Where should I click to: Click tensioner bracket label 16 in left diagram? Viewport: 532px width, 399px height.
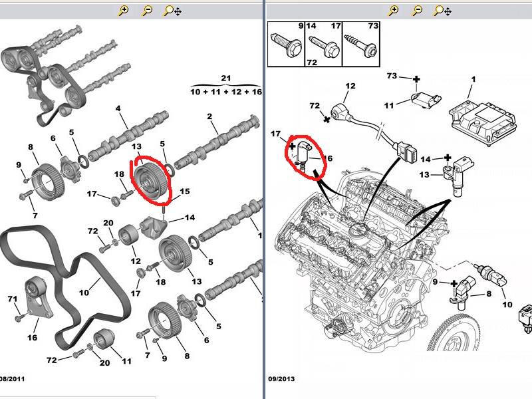32,338
